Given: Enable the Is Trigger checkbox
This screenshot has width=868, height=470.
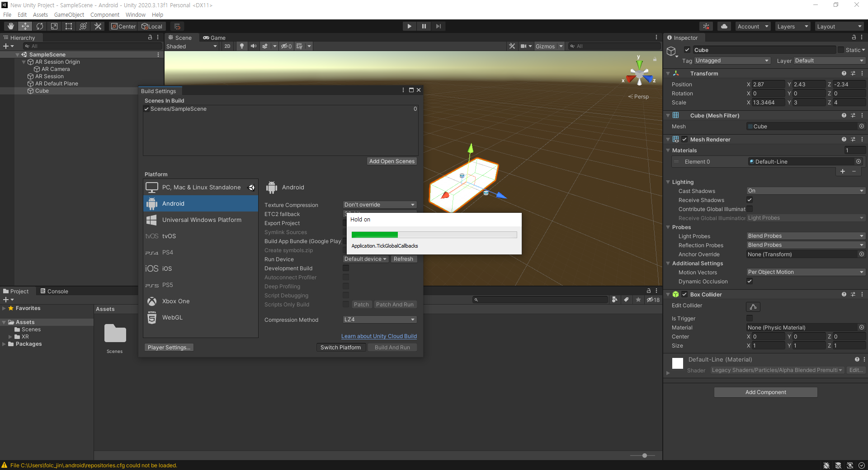Looking at the screenshot, I should [750, 318].
